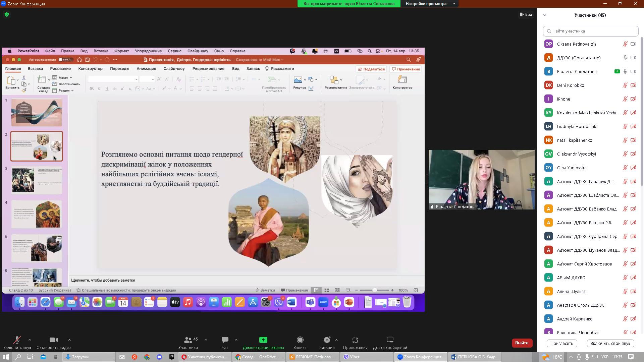Open the Whiteboards (Доски сообщений) icon
The image size is (644, 362).
(x=390, y=340)
